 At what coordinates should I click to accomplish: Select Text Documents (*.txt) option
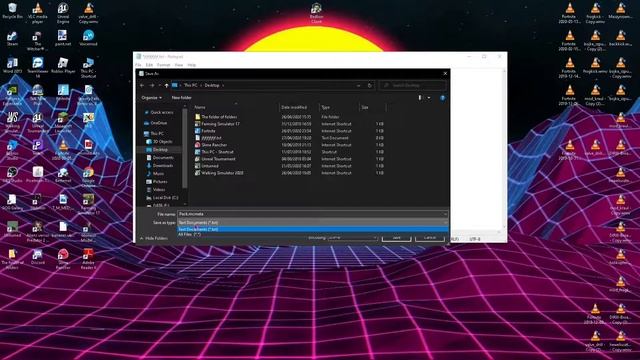pos(313,229)
